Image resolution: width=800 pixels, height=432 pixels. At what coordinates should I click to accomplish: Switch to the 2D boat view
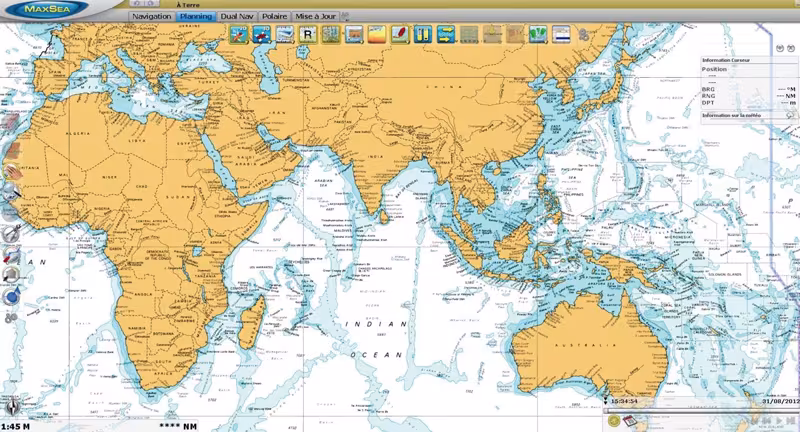pos(239,35)
